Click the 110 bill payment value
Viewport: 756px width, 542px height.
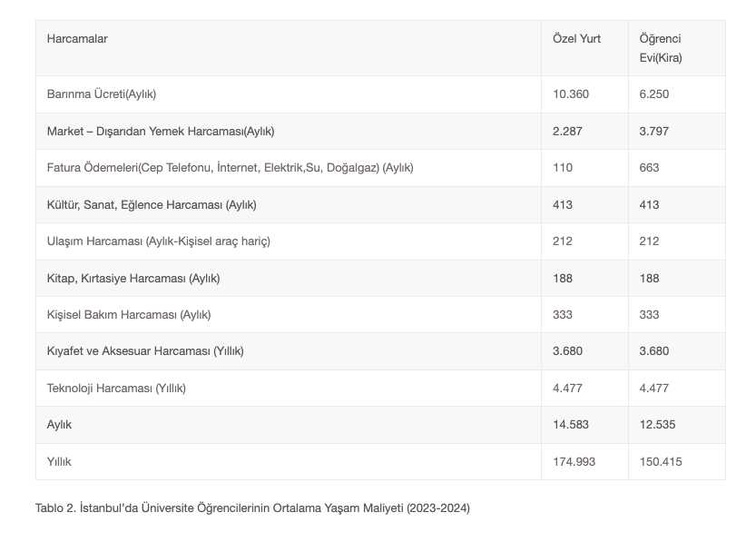pos(562,168)
